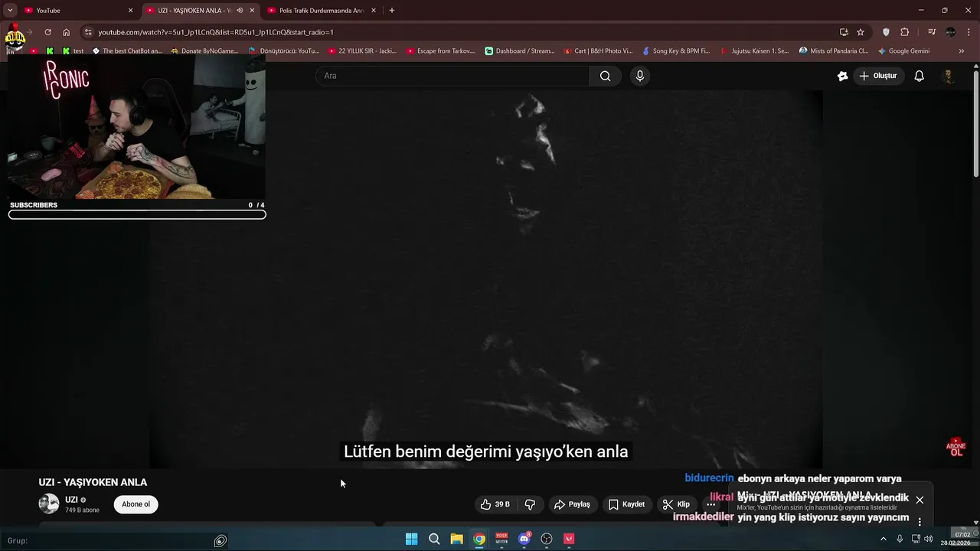Image resolution: width=980 pixels, height=551 pixels.
Task: Open the shield extension icon in Chrome toolbar
Action: (x=886, y=32)
